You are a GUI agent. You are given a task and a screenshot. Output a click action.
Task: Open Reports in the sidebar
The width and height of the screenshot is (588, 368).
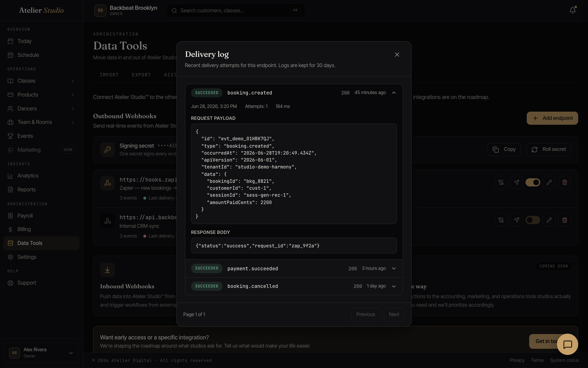point(41,190)
